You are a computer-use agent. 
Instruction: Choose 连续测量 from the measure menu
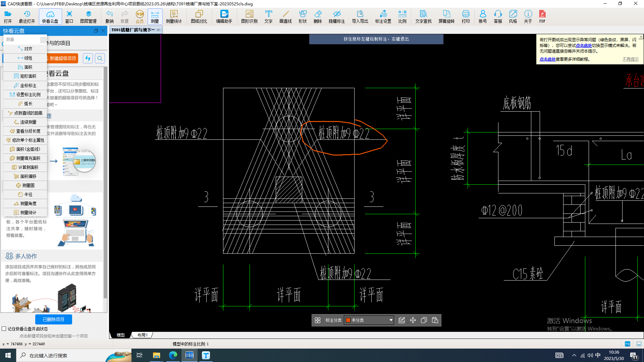pyautogui.click(x=25, y=122)
